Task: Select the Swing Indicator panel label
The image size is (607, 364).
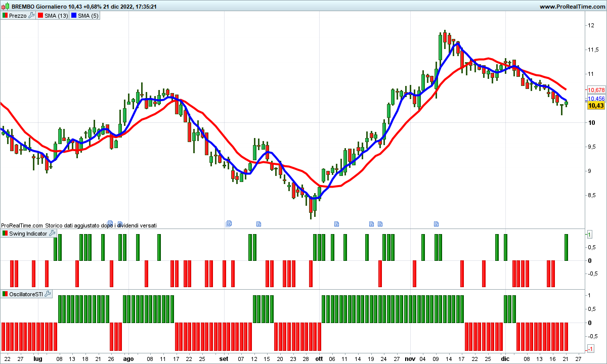Action: click(x=28, y=234)
